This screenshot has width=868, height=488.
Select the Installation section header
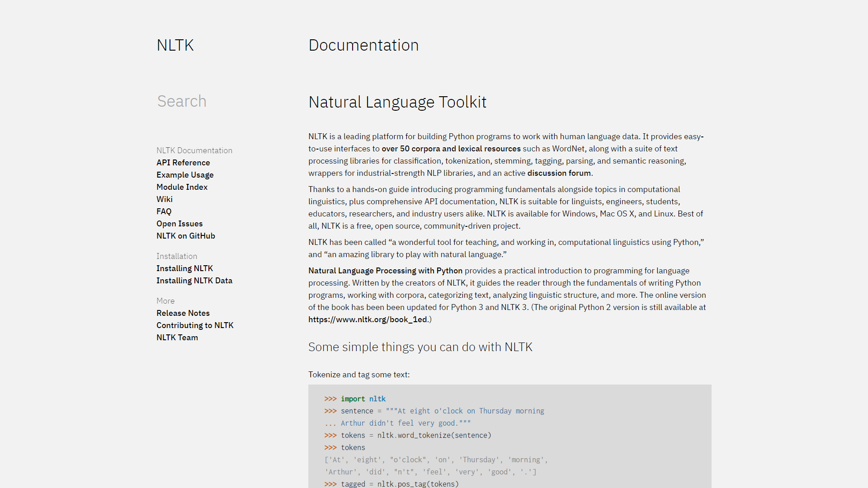tap(176, 256)
